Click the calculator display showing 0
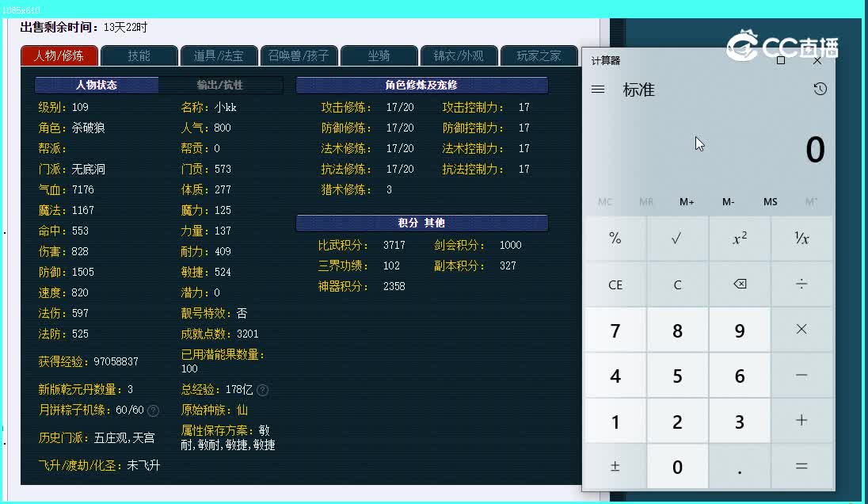The image size is (868, 504). (x=815, y=151)
